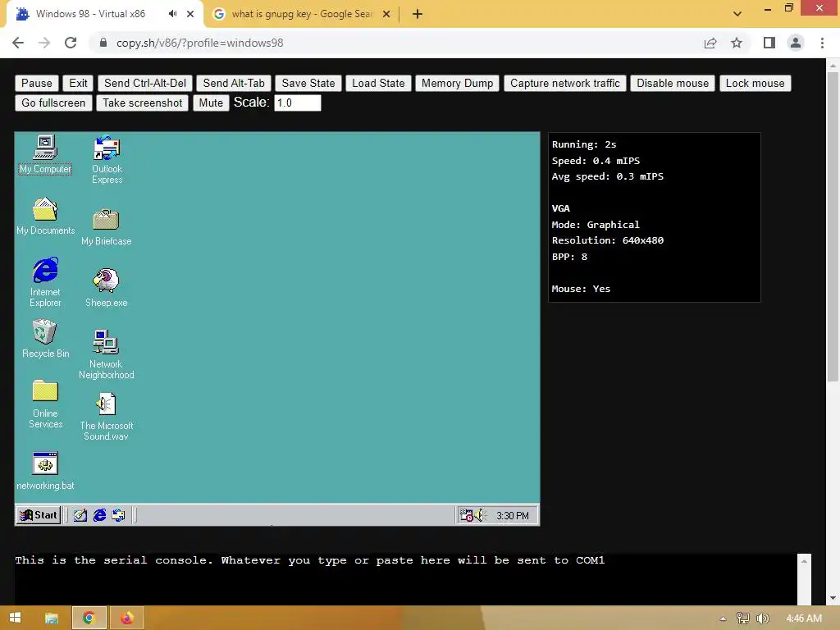Select the Recycle Bin icon
This screenshot has height=630, width=840.
point(46,339)
